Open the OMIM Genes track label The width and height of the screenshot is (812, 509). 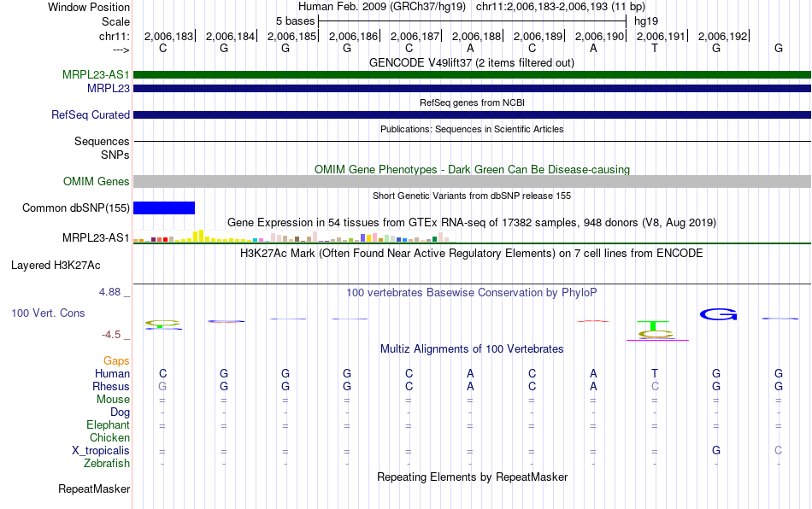pos(97,182)
